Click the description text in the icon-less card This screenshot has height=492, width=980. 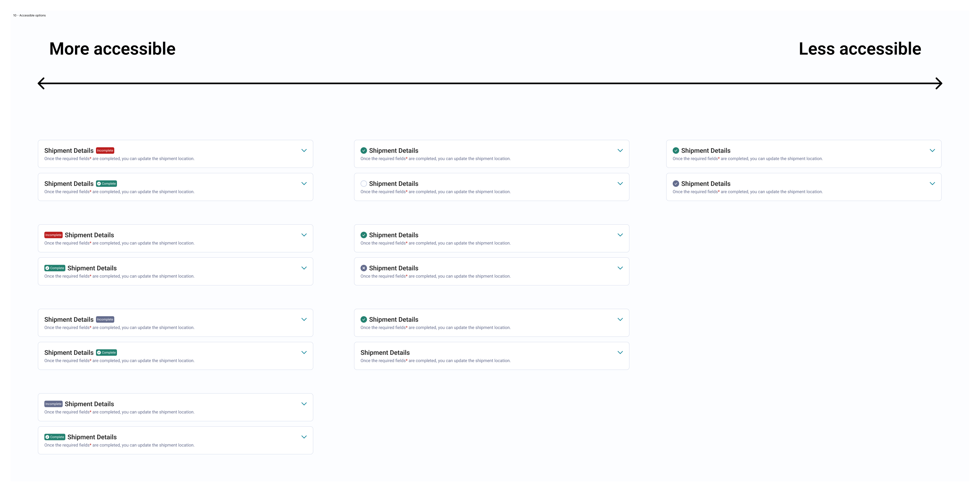436,361
